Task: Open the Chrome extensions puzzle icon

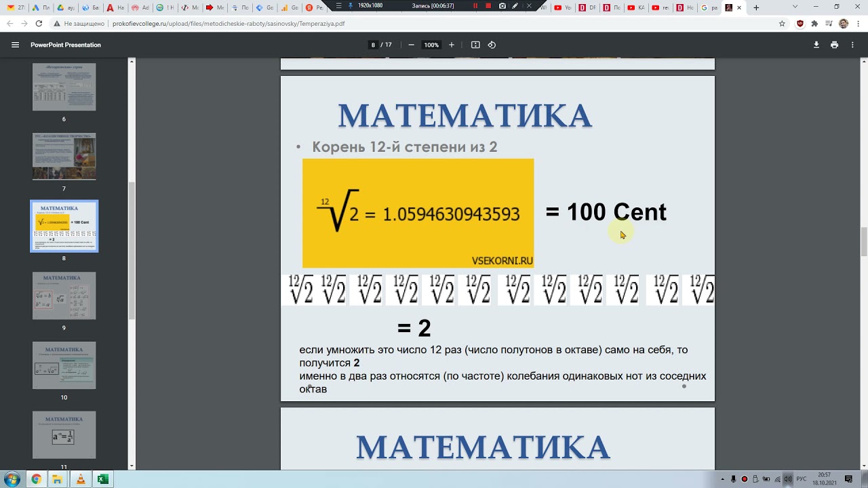Action: pyautogui.click(x=814, y=23)
